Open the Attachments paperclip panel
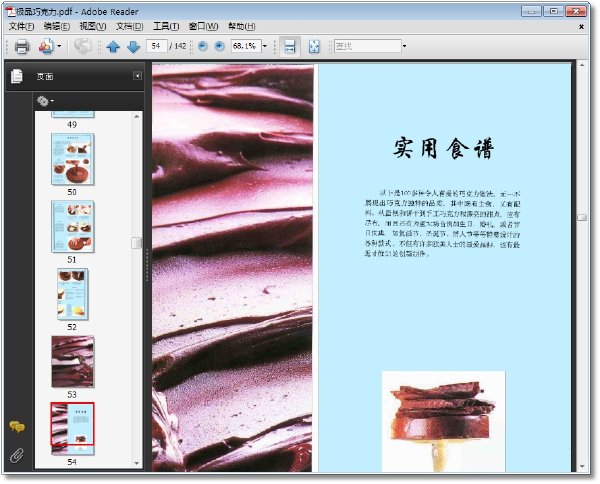This screenshot has height=484, width=600. [x=16, y=455]
